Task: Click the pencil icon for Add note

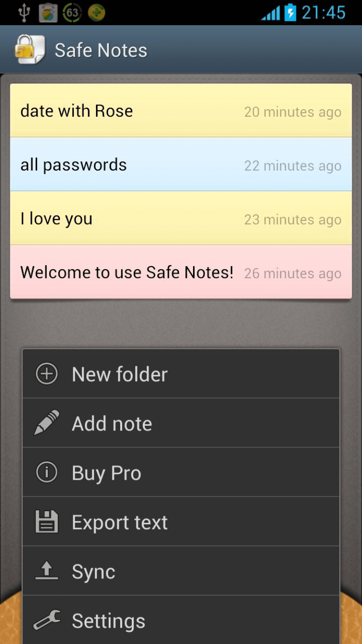Action: [47, 423]
